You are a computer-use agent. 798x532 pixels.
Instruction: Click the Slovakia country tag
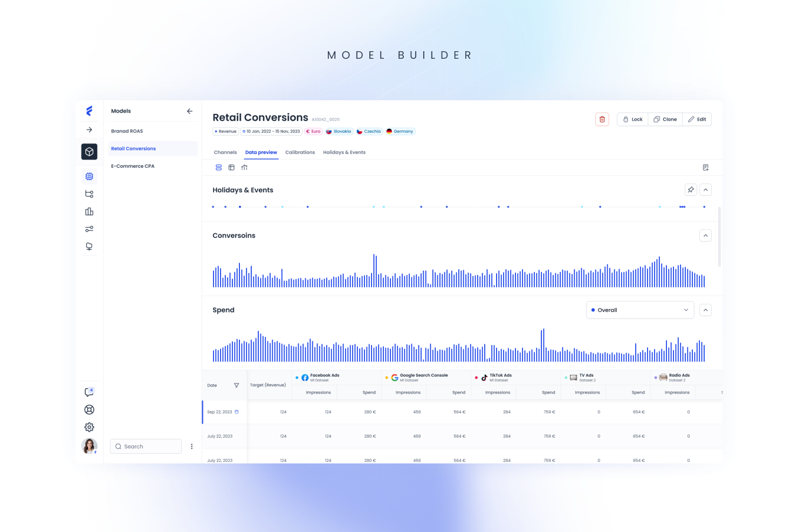coord(339,132)
